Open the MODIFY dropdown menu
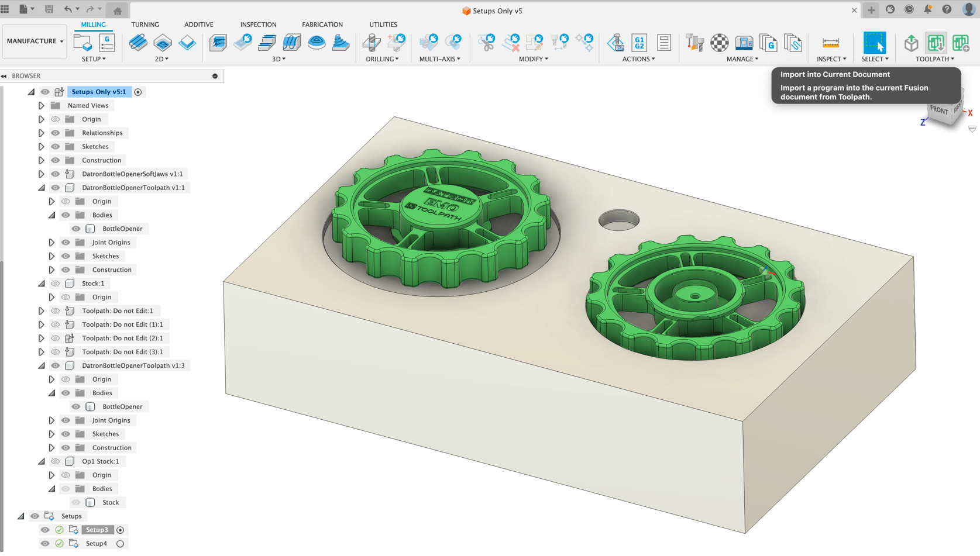Image resolution: width=980 pixels, height=556 pixels. 532,58
